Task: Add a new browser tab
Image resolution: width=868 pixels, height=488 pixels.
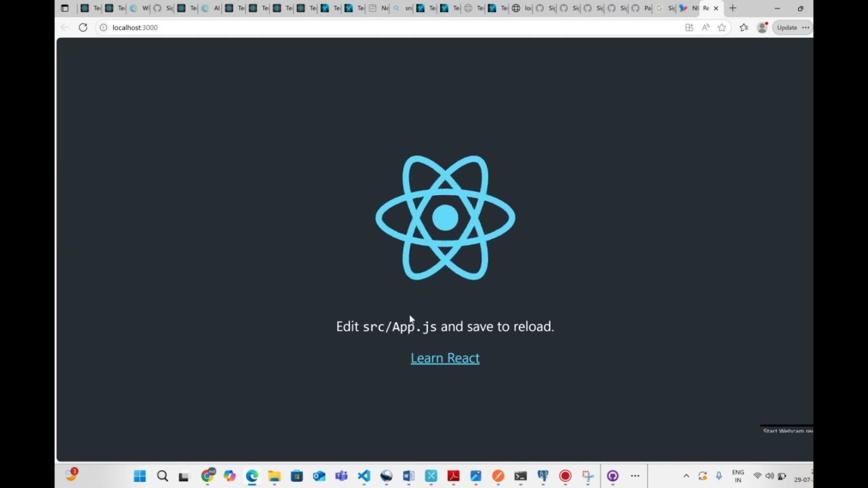Action: point(732,8)
